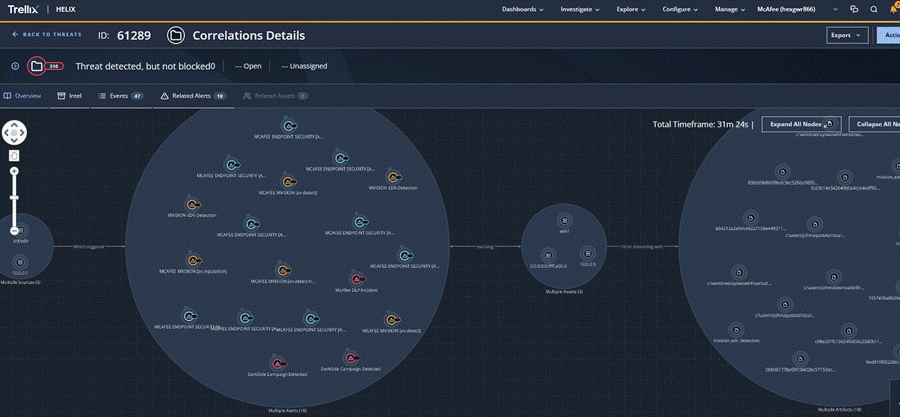Click the Trellix logo
Viewport: 900px width, 417px height.
tap(22, 9)
